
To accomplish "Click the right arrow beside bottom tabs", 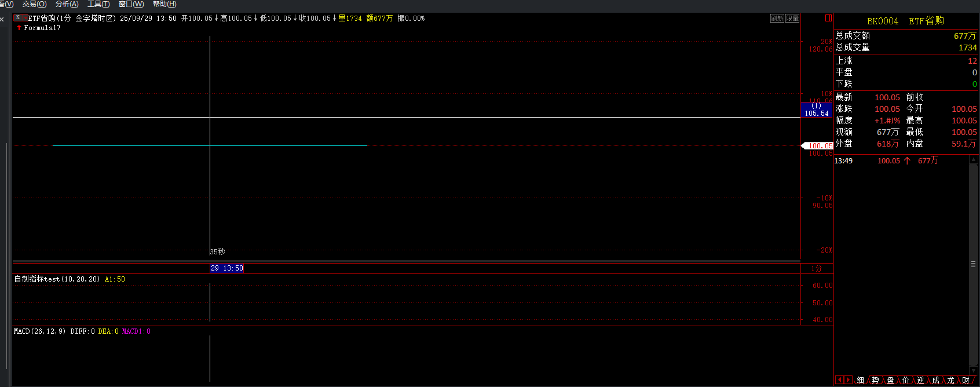I will click(x=848, y=380).
